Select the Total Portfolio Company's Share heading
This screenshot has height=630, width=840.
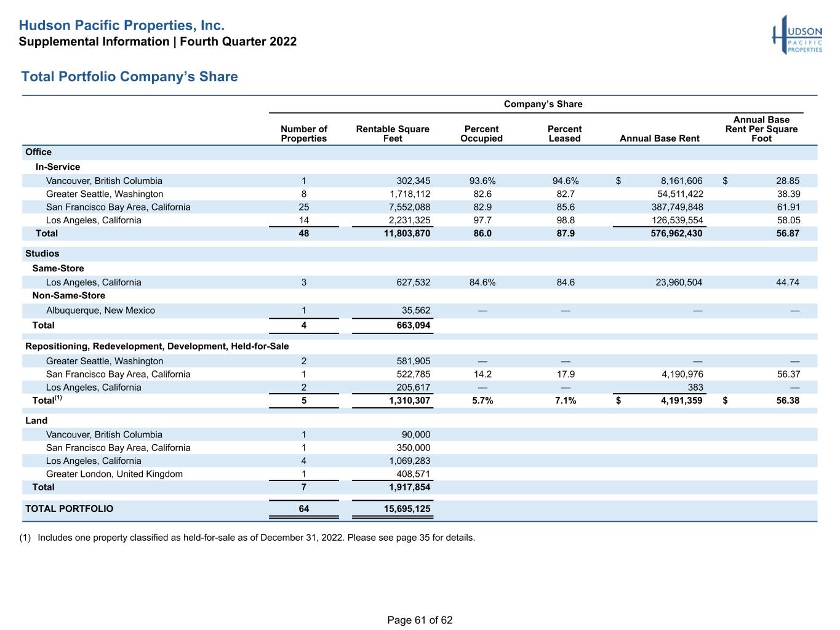tap(129, 77)
